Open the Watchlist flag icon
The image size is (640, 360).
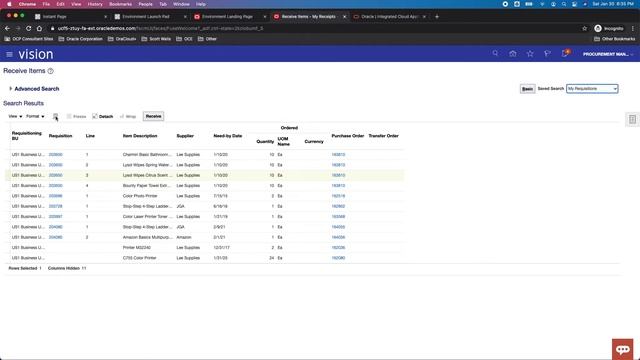(547, 53)
